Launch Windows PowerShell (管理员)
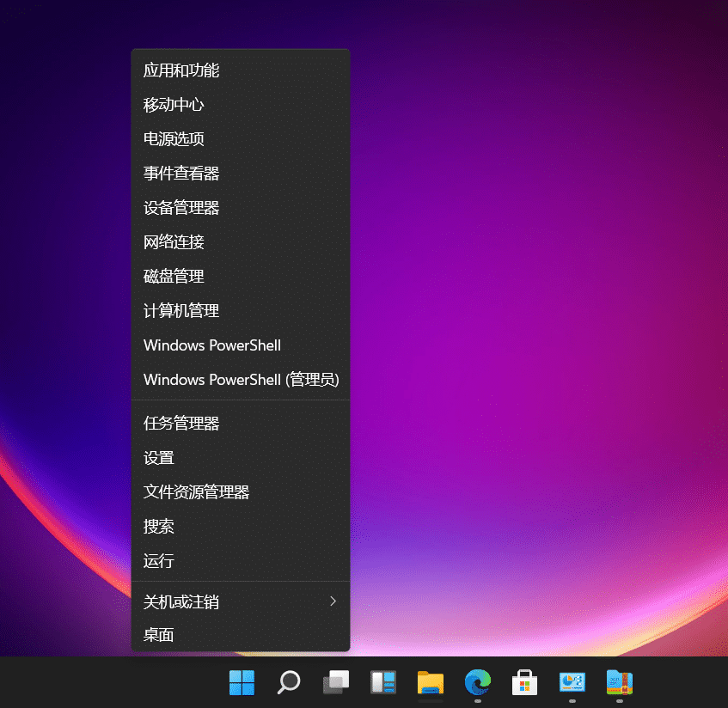Screen dimensions: 728x708 [x=241, y=380]
